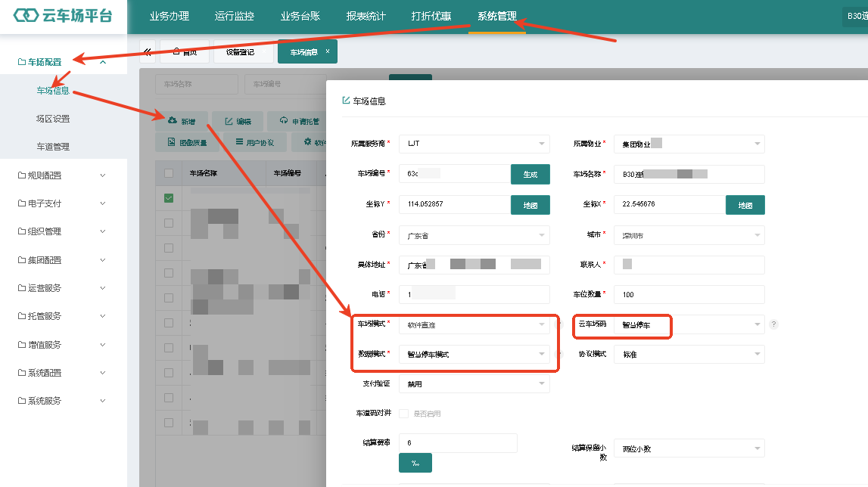Image resolution: width=868 pixels, height=487 pixels.
Task: Open the 云车场码 dropdown
Action: [689, 325]
